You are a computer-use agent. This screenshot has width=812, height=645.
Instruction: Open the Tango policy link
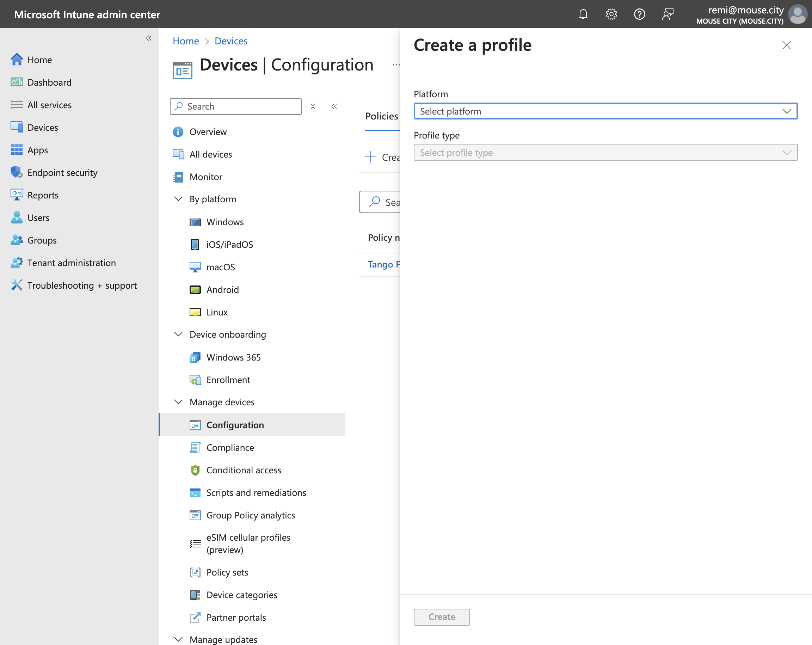(x=383, y=264)
